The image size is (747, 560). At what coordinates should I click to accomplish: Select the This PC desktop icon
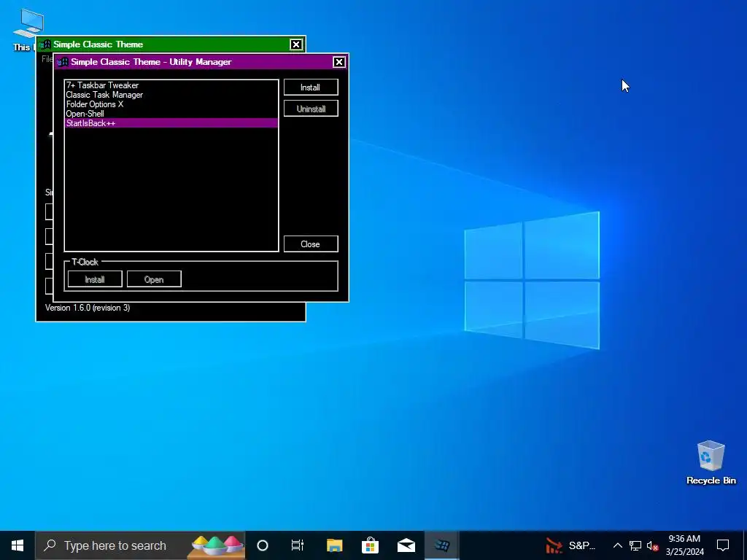click(28, 29)
